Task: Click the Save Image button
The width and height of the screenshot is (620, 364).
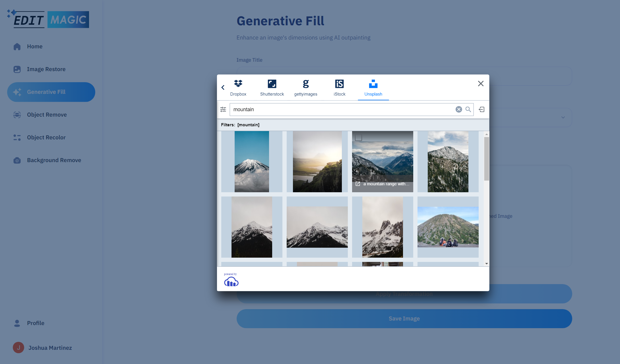Action: [404, 318]
